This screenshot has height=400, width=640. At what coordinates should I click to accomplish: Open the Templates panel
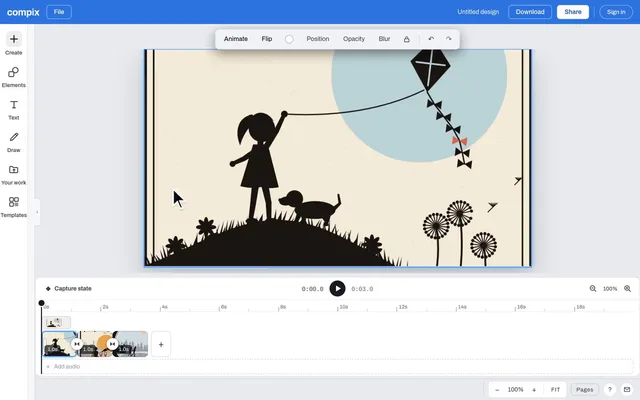(x=13, y=207)
